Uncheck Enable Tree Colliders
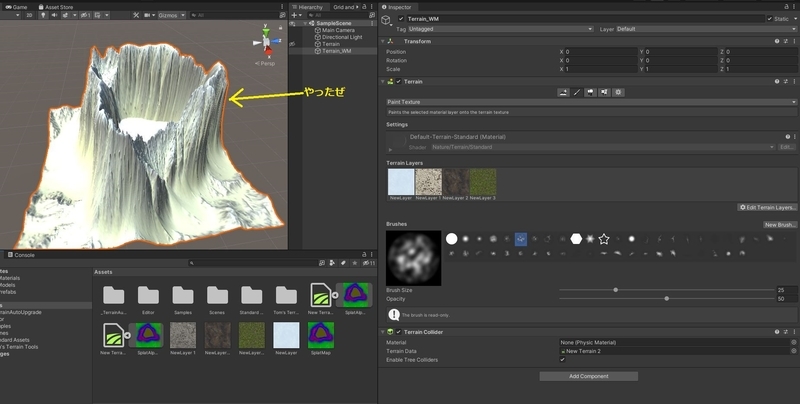The width and height of the screenshot is (800, 404). coord(562,360)
